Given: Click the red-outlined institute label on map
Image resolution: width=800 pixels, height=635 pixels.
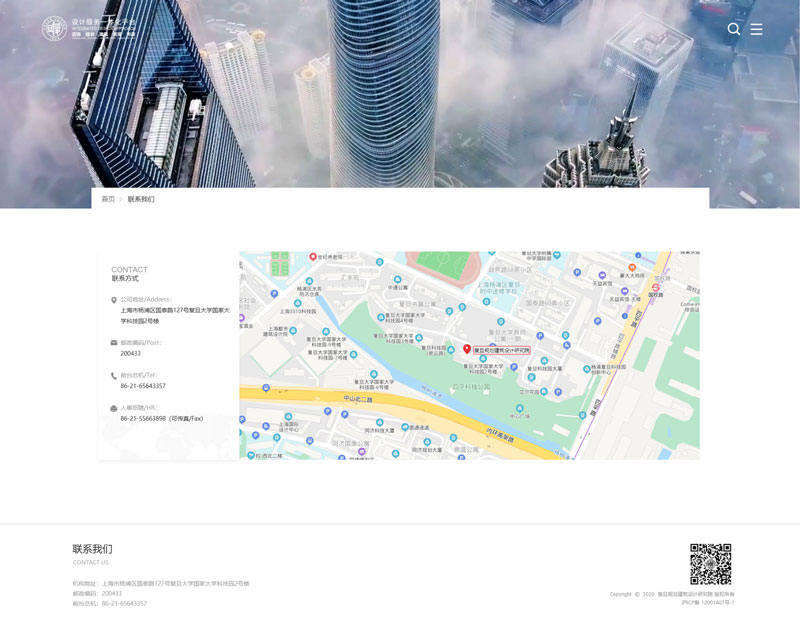Looking at the screenshot, I should click(502, 351).
